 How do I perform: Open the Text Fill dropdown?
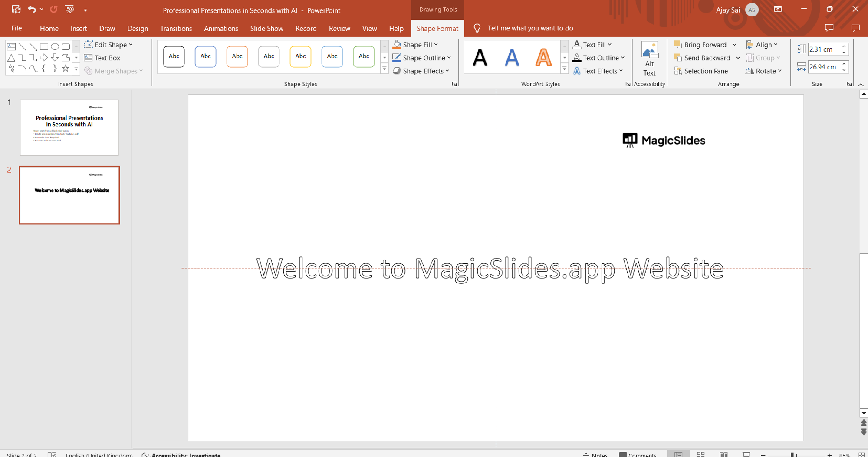(x=592, y=45)
